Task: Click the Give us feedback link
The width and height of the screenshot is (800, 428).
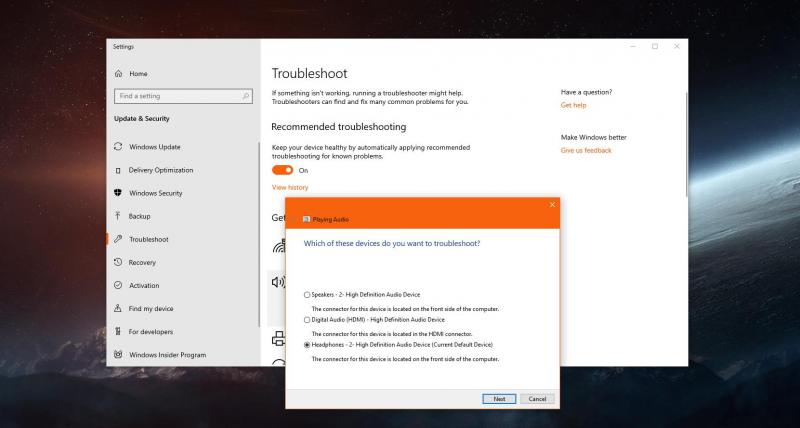Action: (586, 150)
